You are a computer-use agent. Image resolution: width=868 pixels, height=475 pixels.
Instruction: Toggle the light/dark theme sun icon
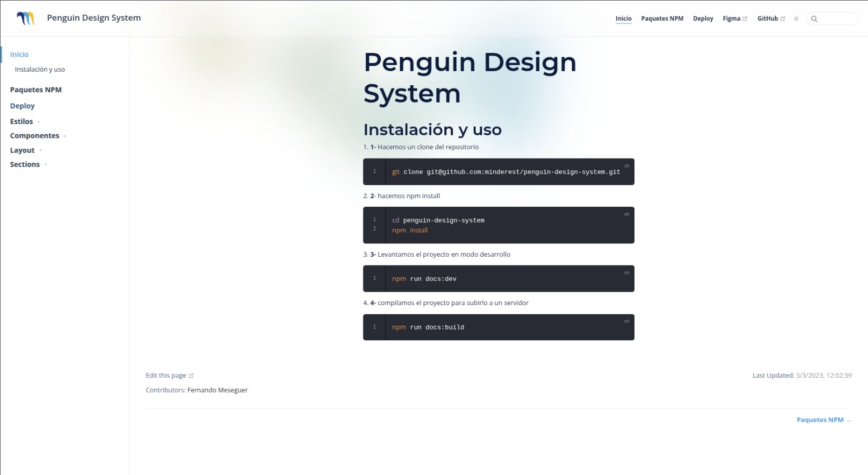pos(796,18)
